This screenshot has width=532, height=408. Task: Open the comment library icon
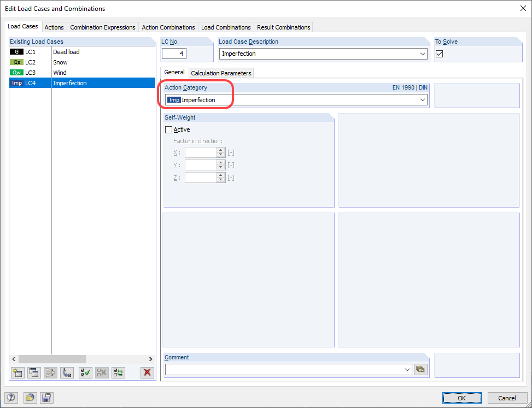420,369
